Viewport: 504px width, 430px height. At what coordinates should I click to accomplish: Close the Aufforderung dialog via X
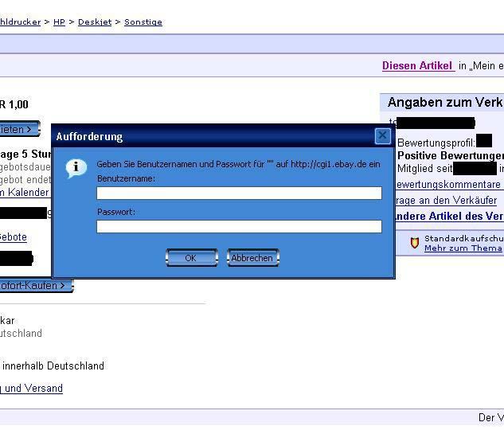coord(382,136)
